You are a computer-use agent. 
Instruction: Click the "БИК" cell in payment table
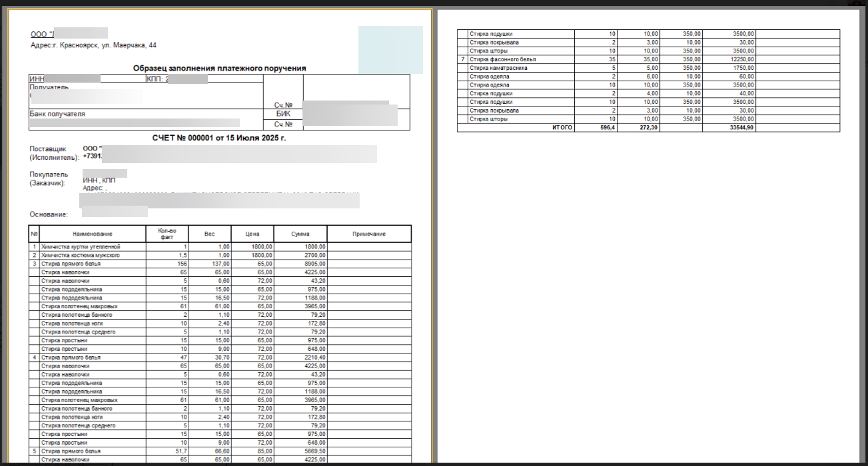click(283, 114)
